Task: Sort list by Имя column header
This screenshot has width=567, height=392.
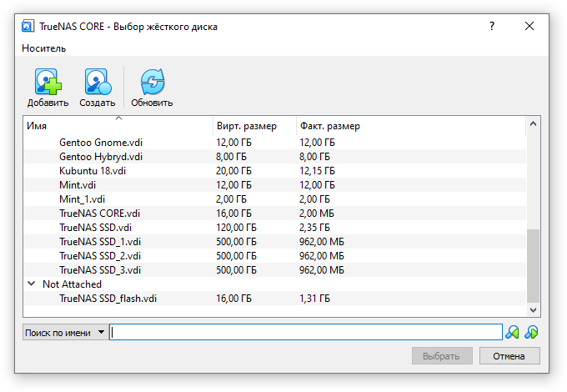Action: 118,126
